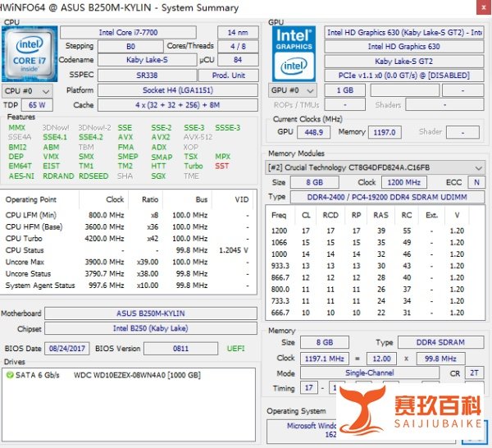Close the System Summary window
The height and width of the screenshot is (448, 492).
[x=484, y=7]
